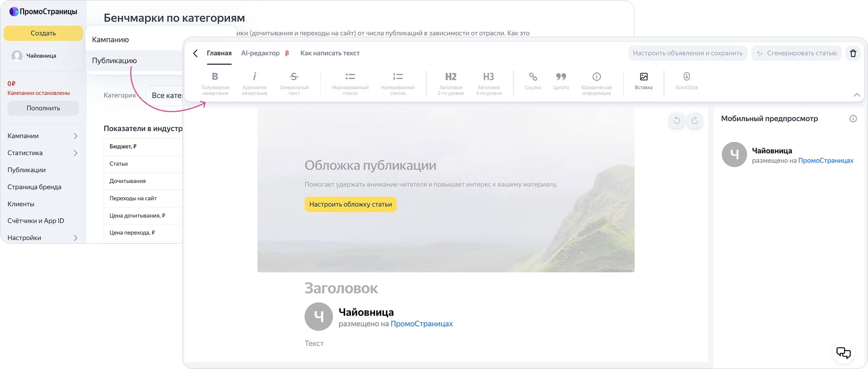Switch to the Главная tab
868x369 pixels.
click(x=219, y=53)
